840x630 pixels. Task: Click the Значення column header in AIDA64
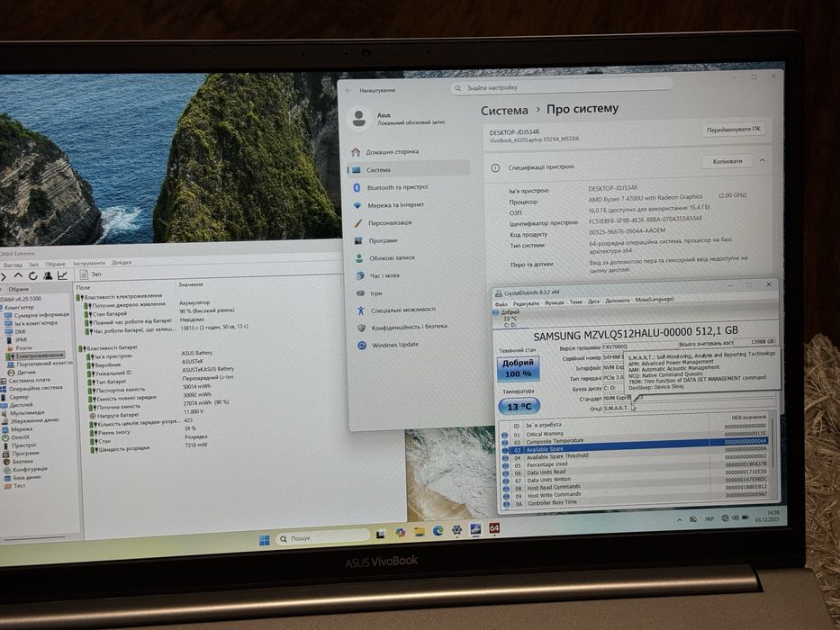click(190, 284)
